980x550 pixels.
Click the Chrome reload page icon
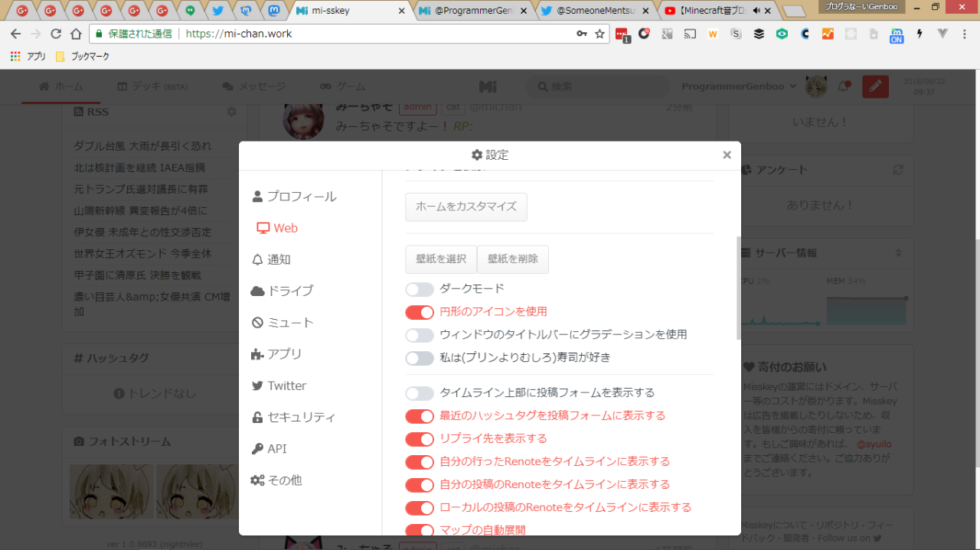55,34
